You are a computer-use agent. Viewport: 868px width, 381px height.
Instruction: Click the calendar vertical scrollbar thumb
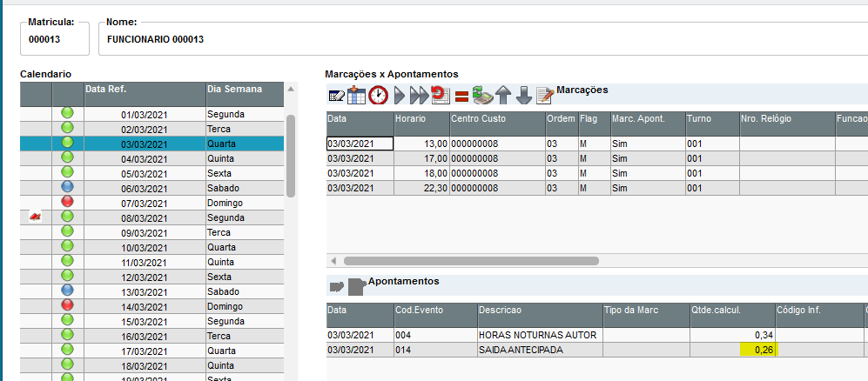291,156
